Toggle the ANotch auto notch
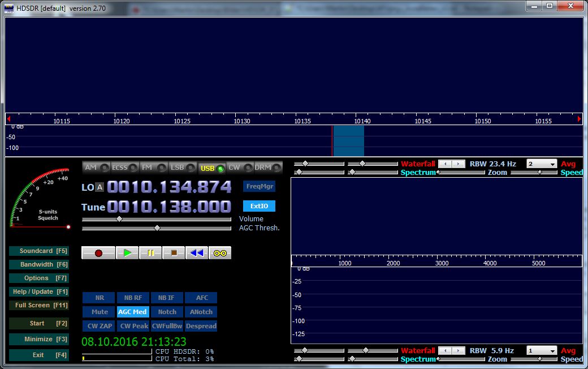Viewport: 588px width, 369px height. pos(201,312)
